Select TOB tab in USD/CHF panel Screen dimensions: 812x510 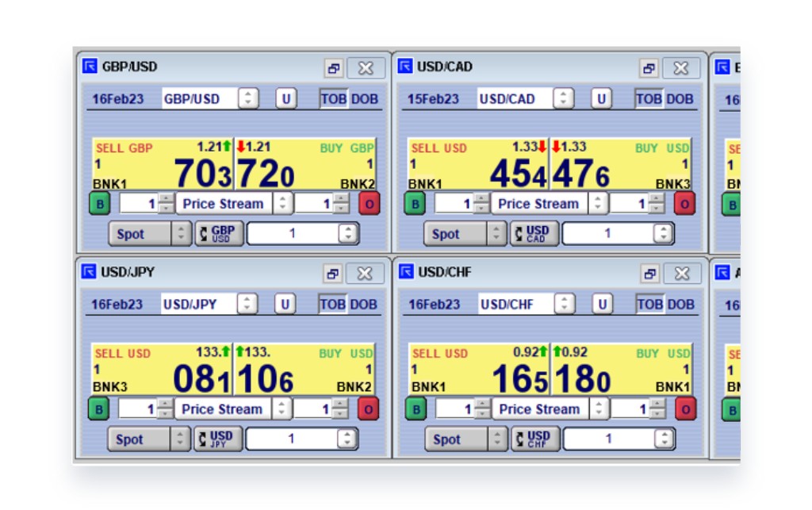pos(649,305)
